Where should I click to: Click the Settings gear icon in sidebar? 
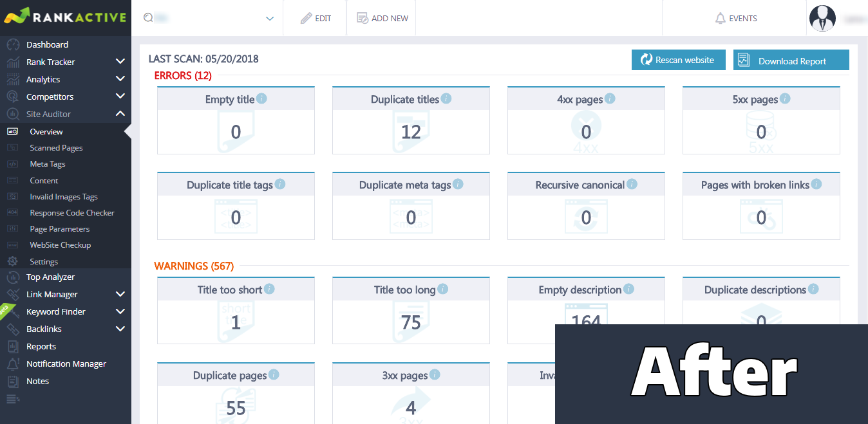point(13,261)
